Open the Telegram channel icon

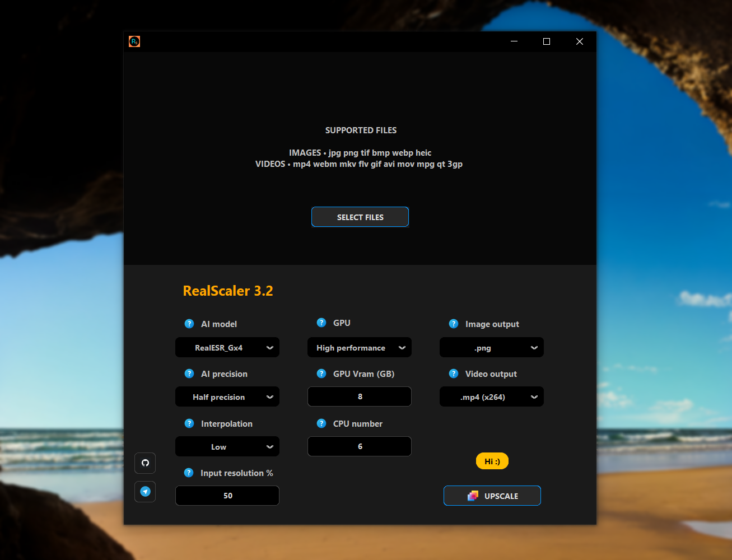coord(145,492)
